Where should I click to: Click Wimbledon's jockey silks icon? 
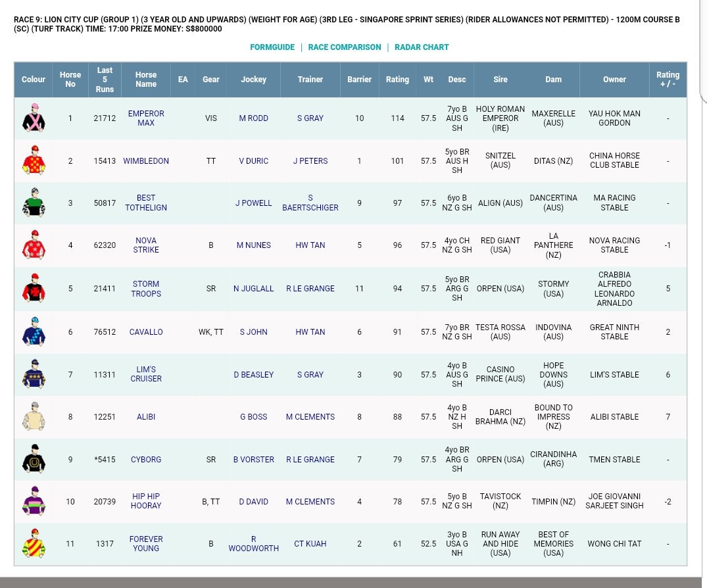pyautogui.click(x=34, y=160)
